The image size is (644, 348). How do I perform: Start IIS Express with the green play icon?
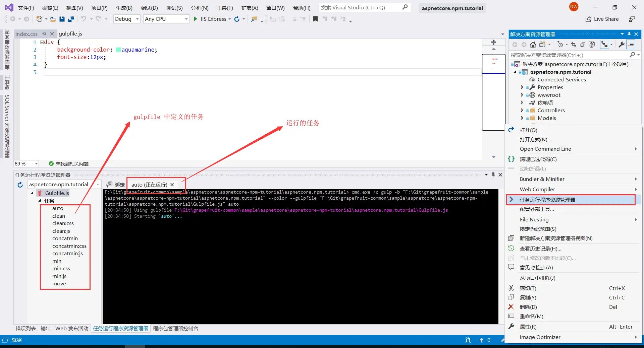[195, 19]
